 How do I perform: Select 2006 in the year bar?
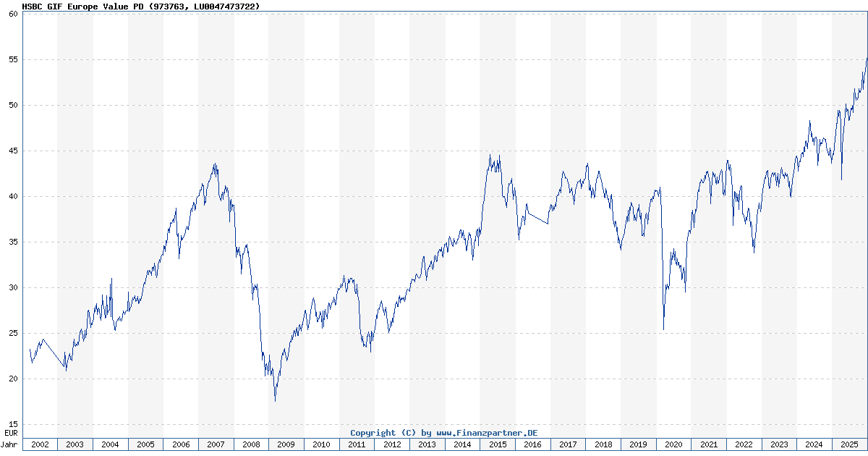click(x=182, y=445)
